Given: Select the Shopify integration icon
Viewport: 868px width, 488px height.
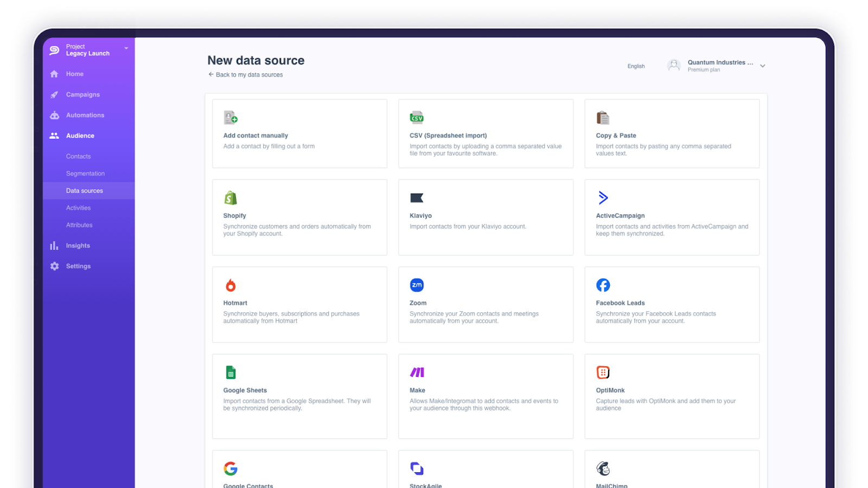Looking at the screenshot, I should (231, 198).
